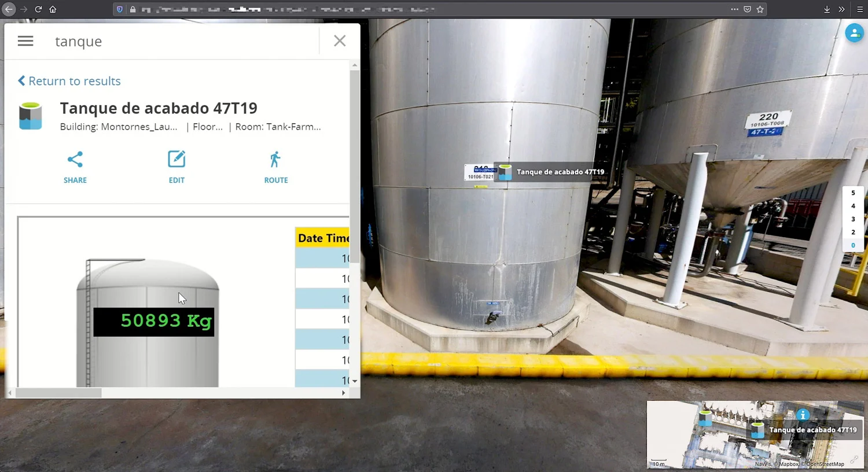Open the Firefox application menu
Screen dimensions: 868x472
pyautogui.click(x=860, y=9)
